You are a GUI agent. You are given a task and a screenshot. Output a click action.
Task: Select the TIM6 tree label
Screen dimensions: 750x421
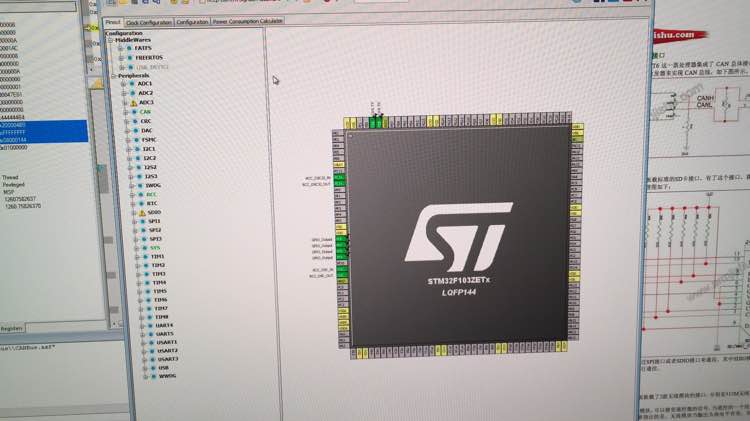coord(161,300)
